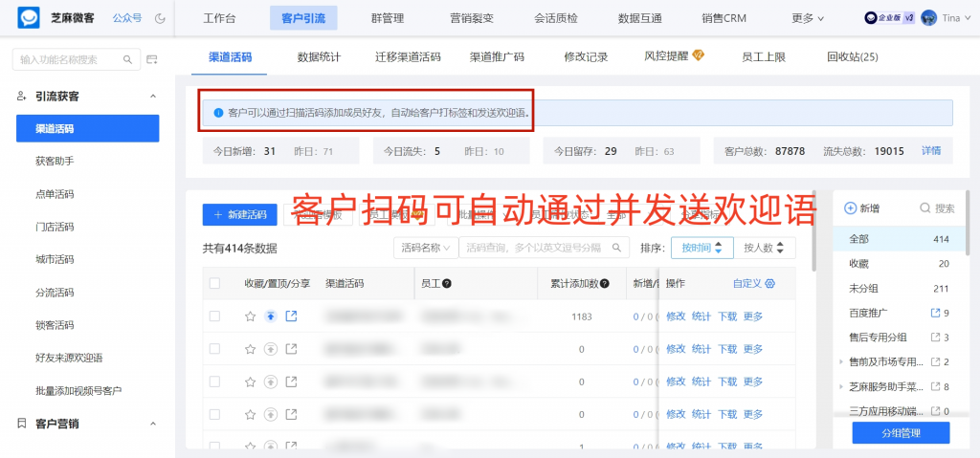Check the second data row checkbox

click(214, 349)
